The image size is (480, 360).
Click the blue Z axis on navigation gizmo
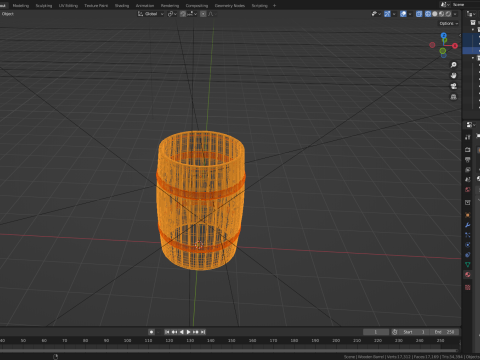443,35
